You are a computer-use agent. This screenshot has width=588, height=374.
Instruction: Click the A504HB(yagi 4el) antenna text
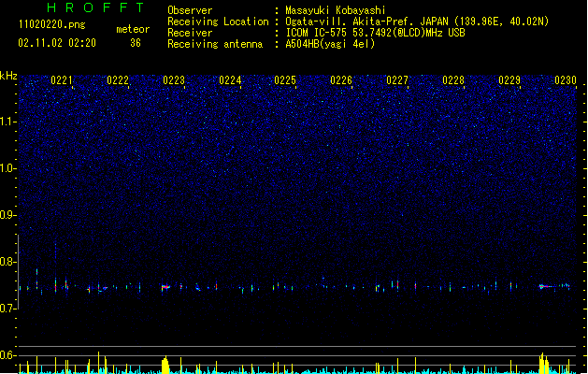click(330, 44)
